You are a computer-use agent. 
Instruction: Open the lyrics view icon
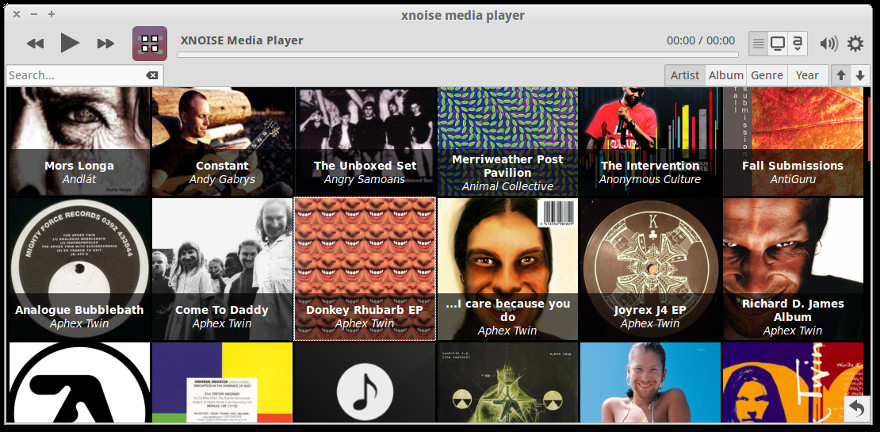coord(797,43)
